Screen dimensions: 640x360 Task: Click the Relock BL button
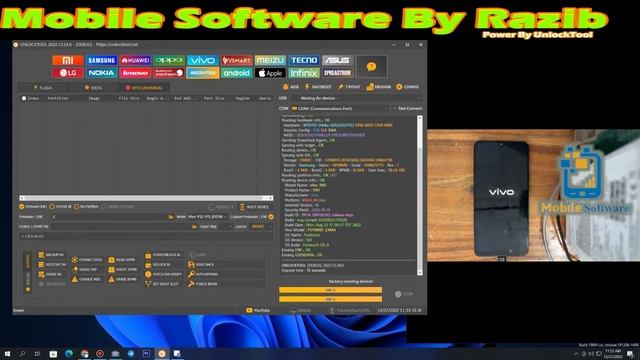pos(158,264)
